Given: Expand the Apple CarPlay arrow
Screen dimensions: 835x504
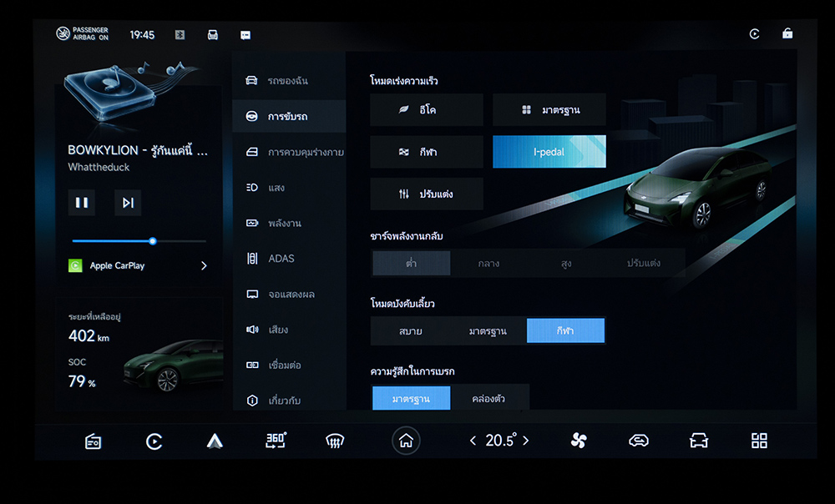Looking at the screenshot, I should 204,266.
